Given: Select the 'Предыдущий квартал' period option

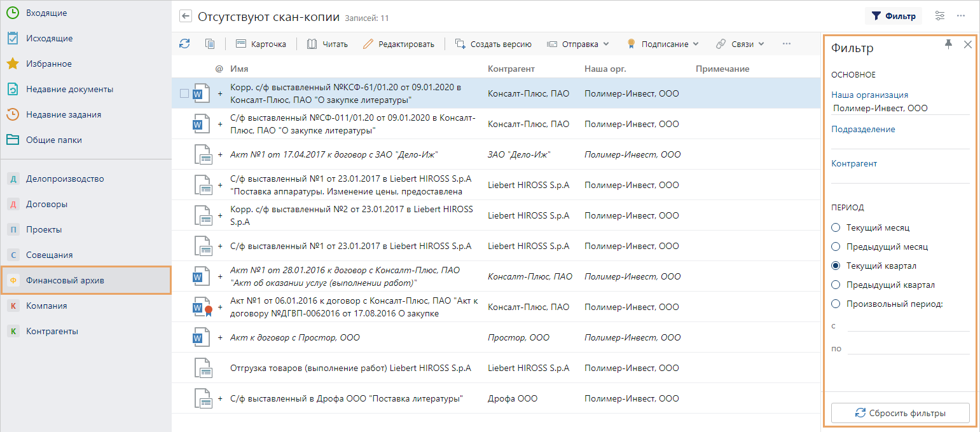Looking at the screenshot, I should pyautogui.click(x=836, y=285).
